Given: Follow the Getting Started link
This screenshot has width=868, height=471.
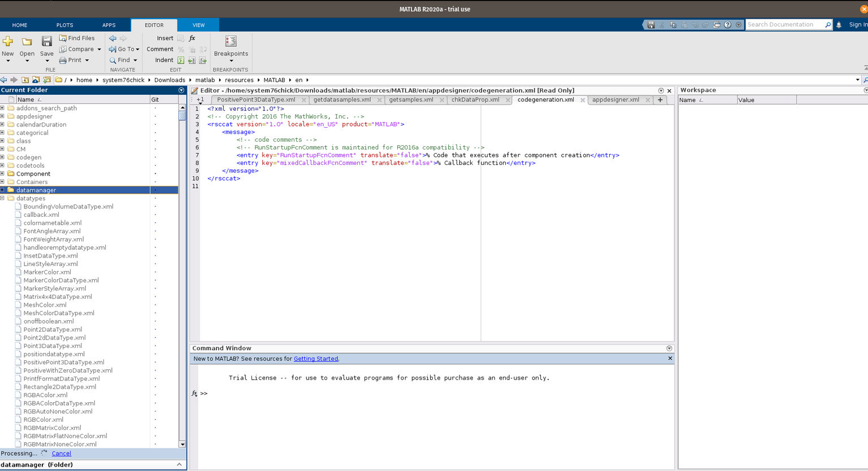Looking at the screenshot, I should tap(315, 358).
